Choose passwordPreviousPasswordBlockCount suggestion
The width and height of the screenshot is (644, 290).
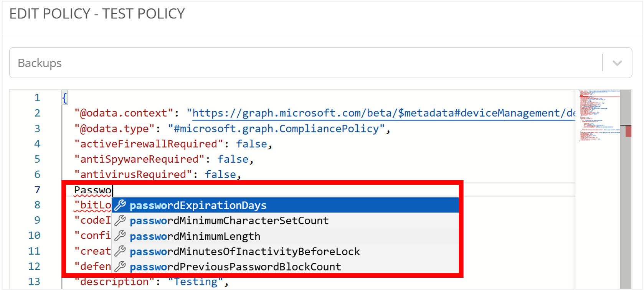click(235, 267)
